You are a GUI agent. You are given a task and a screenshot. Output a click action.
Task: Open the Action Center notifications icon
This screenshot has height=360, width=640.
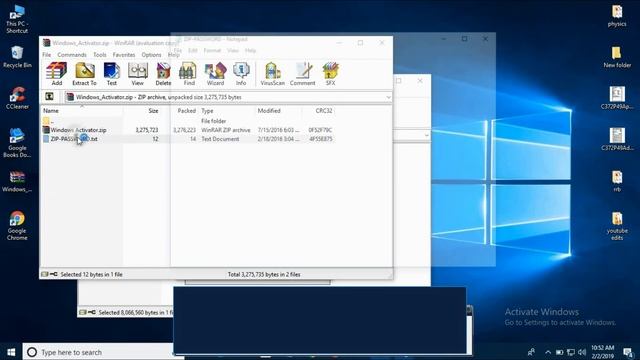click(629, 352)
